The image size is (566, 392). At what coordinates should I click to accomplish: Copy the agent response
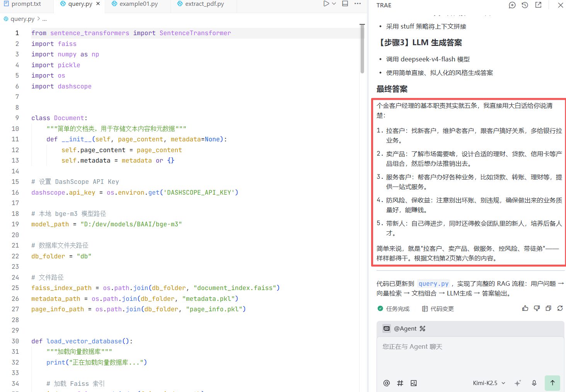[x=548, y=308]
